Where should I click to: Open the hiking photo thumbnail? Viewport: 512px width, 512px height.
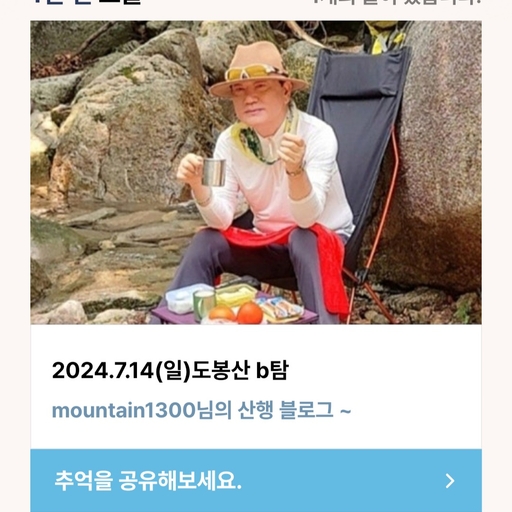tap(256, 172)
